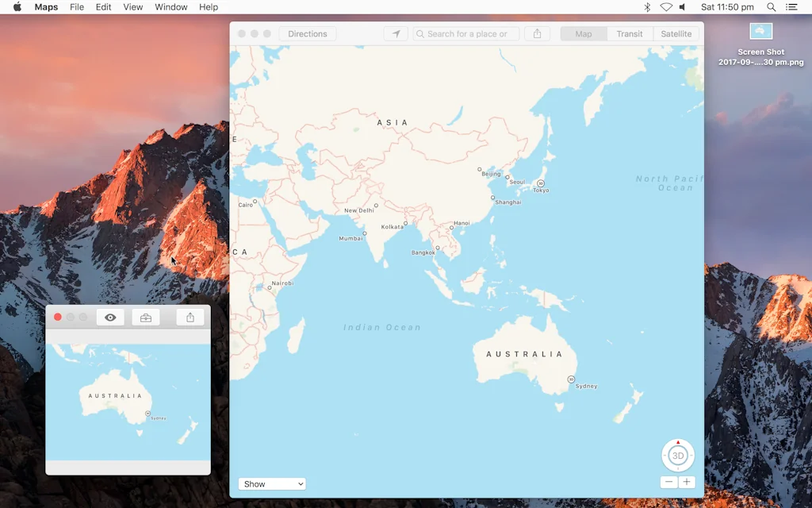Viewport: 812px width, 508px height.
Task: Click the zoom in plus button
Action: click(x=687, y=482)
